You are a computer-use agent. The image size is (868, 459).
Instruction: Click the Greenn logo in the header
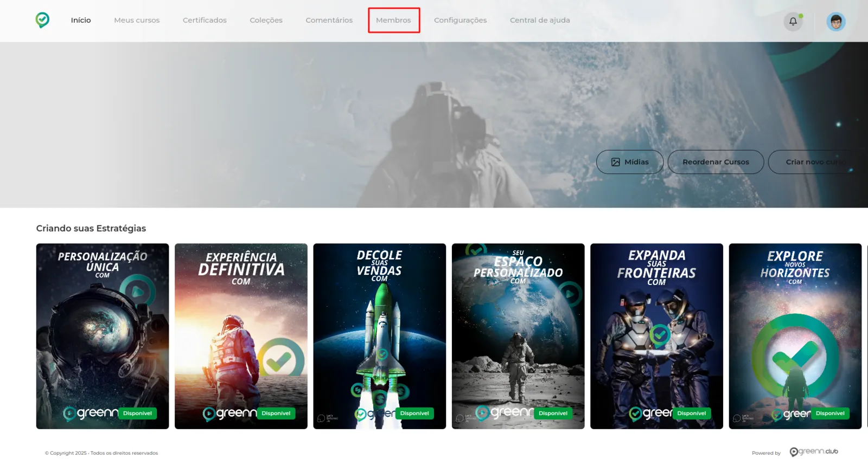pos(42,20)
